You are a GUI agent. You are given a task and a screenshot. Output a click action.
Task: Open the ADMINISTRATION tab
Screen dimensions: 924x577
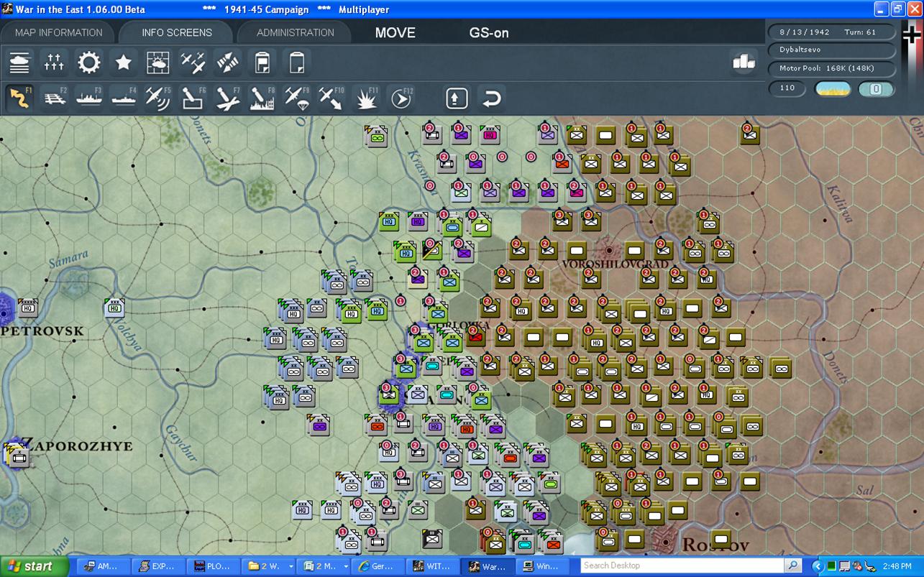(x=295, y=32)
